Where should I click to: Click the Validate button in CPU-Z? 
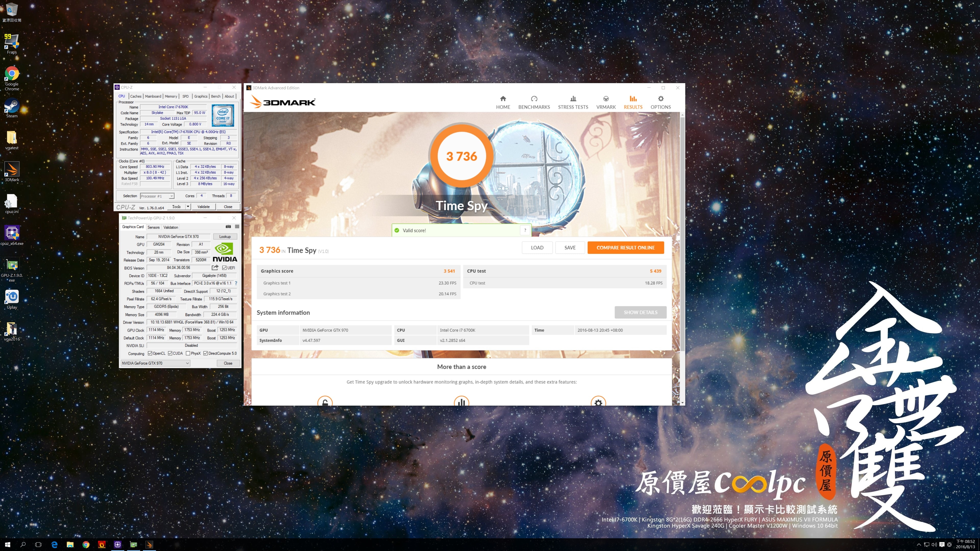click(x=204, y=206)
